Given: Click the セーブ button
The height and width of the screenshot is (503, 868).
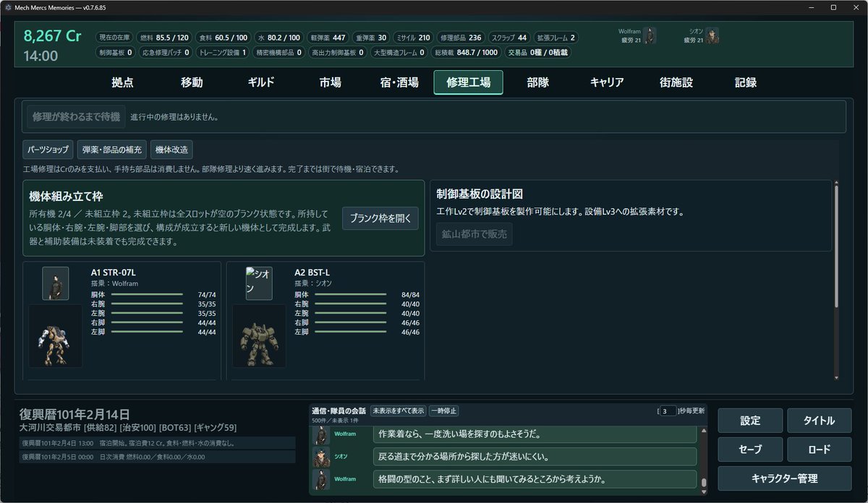Looking at the screenshot, I should (x=750, y=449).
